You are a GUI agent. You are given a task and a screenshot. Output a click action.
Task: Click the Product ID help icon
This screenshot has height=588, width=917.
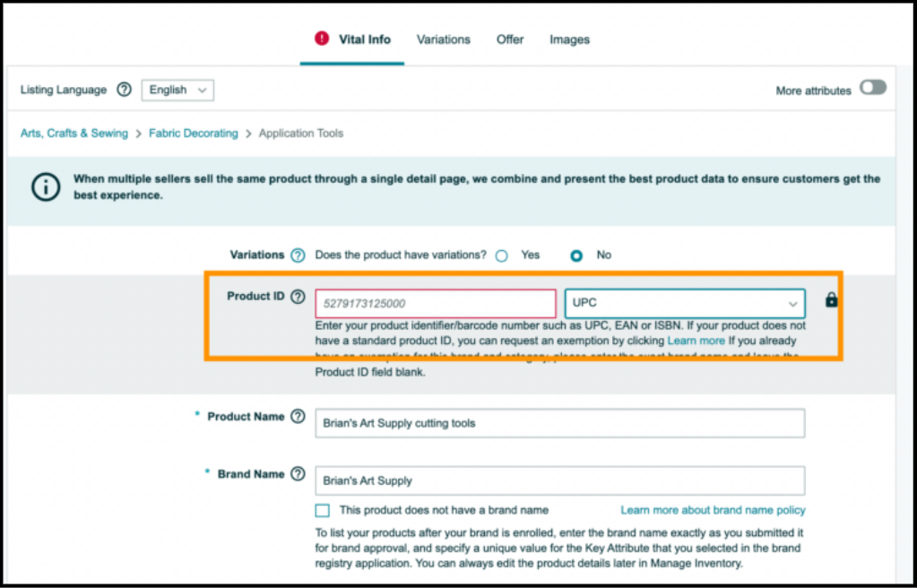click(298, 297)
